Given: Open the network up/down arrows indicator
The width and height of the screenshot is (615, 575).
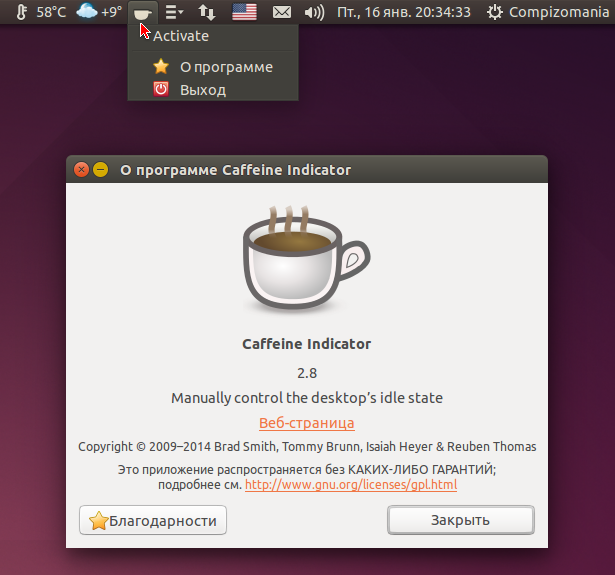Looking at the screenshot, I should (x=207, y=12).
